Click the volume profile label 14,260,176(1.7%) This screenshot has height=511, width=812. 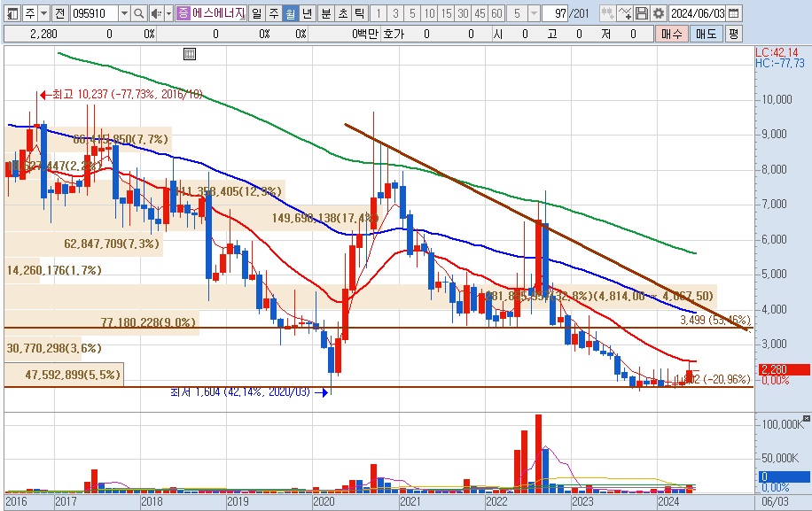(x=54, y=270)
